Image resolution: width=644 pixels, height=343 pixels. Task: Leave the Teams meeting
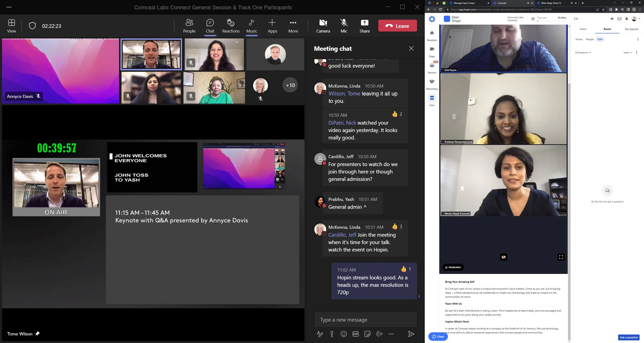[x=397, y=26]
